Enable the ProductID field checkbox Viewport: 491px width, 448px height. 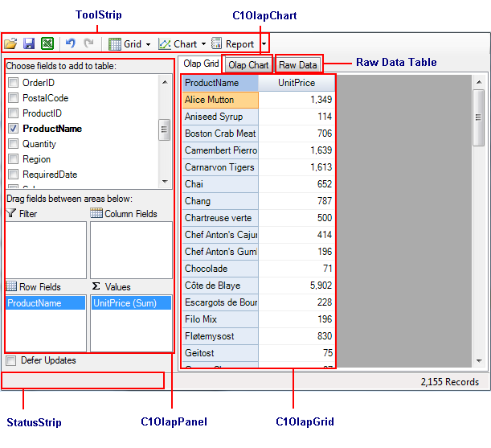coord(13,113)
